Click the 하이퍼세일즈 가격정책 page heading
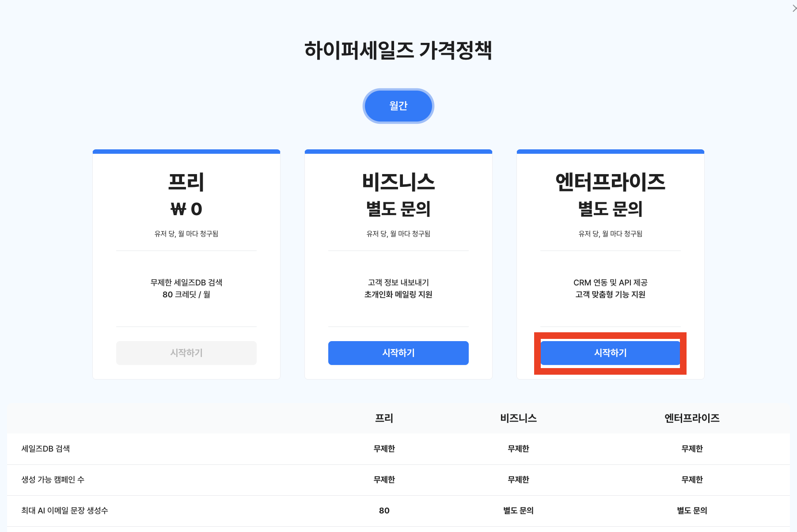 point(398,50)
